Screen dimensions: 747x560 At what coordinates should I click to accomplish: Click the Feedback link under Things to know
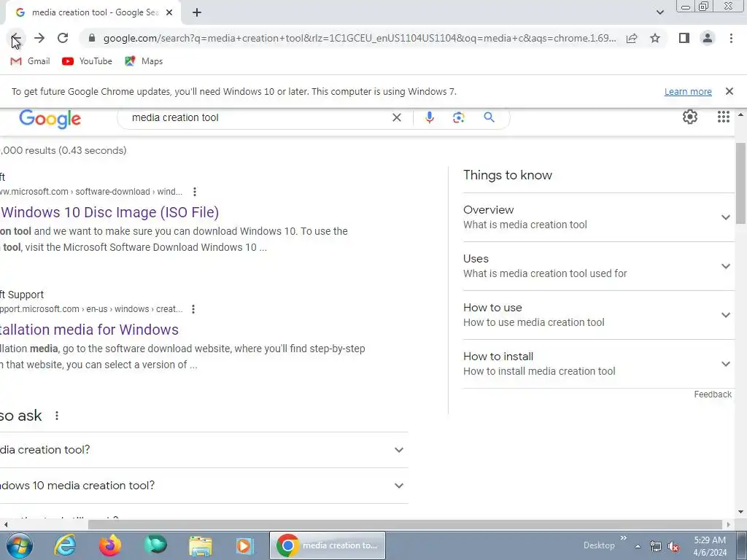(x=713, y=394)
